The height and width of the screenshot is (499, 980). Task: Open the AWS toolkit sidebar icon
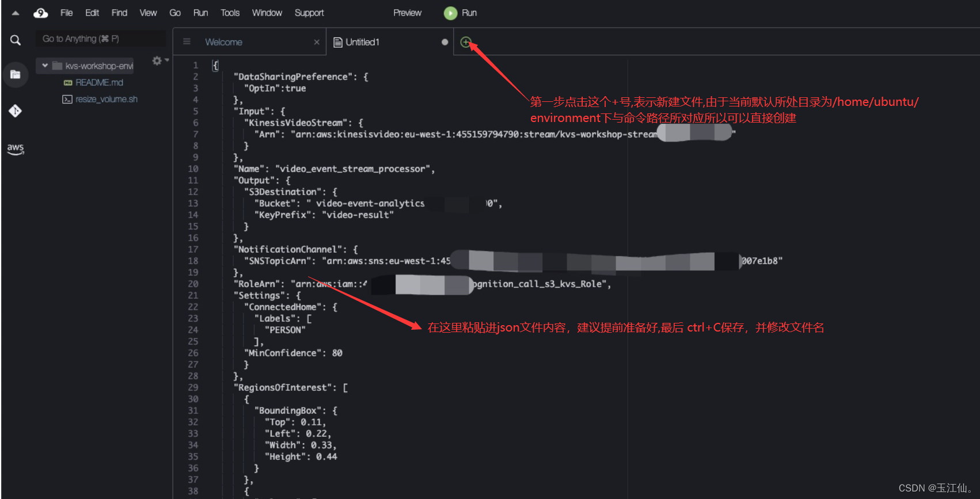coord(16,149)
